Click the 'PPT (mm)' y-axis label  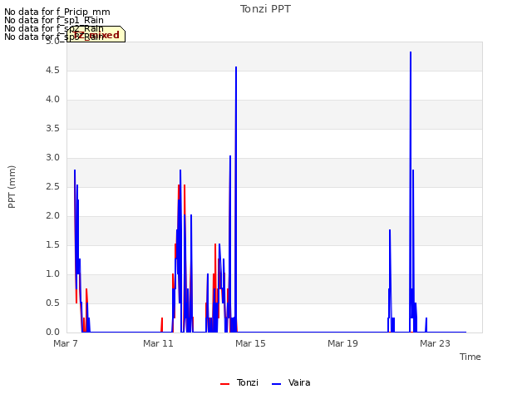12,187
